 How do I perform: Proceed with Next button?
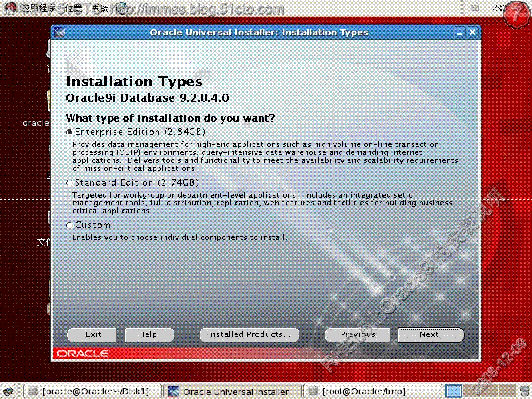click(x=430, y=334)
